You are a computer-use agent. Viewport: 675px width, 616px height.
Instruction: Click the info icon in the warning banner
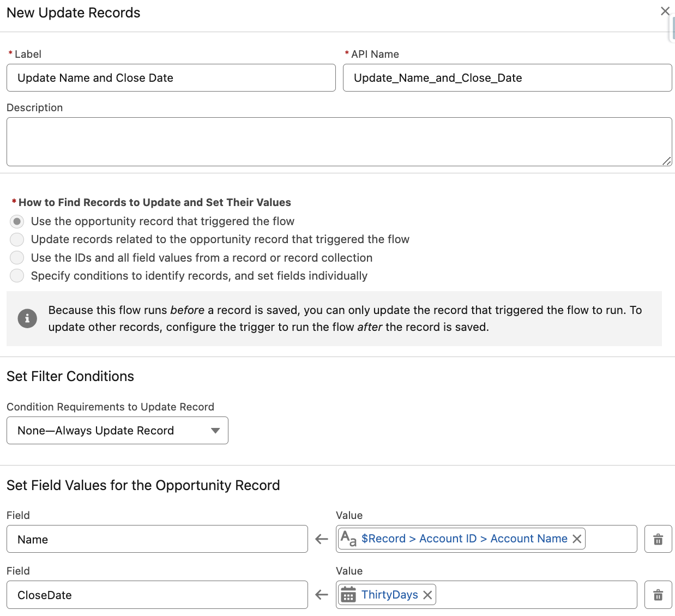[x=27, y=318]
